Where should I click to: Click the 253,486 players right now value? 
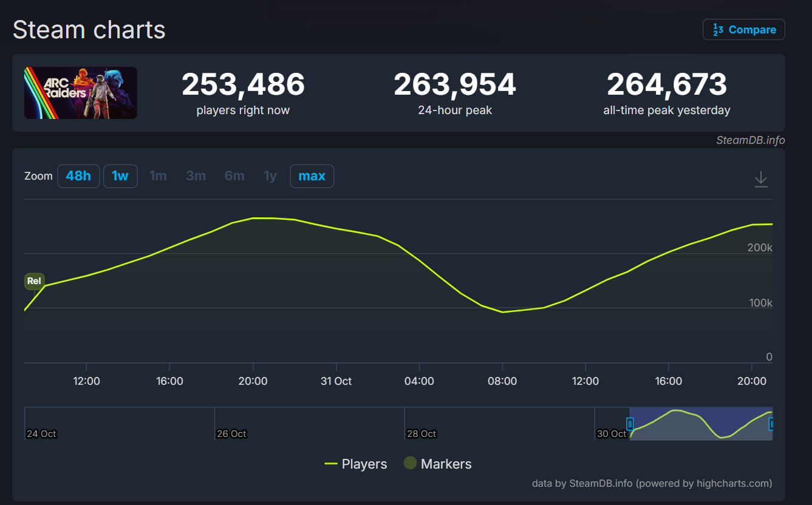(243, 84)
